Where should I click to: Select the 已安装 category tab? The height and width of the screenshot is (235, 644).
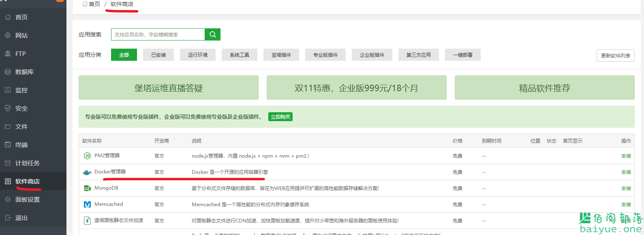(158, 55)
